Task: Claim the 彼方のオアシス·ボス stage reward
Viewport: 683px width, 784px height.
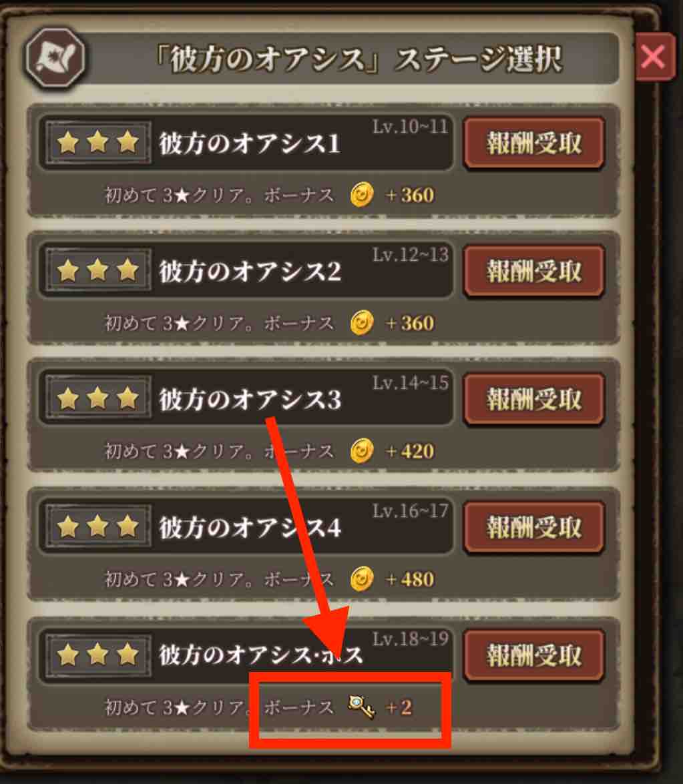Action: (534, 655)
